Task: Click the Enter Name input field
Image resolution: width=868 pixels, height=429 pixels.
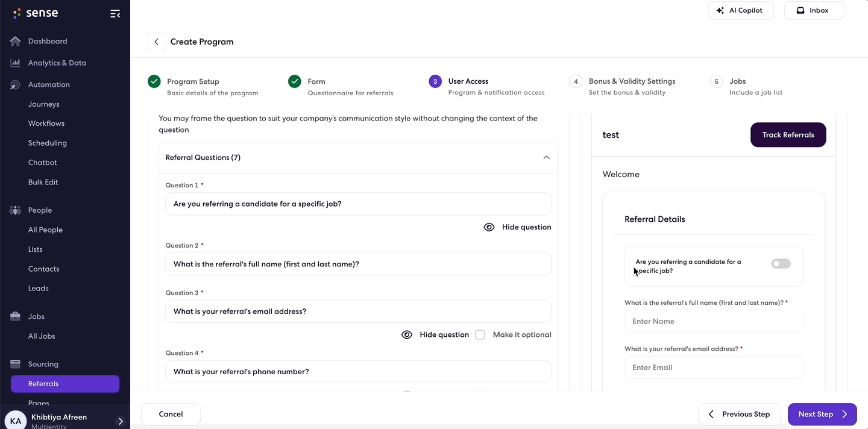Action: pos(714,321)
